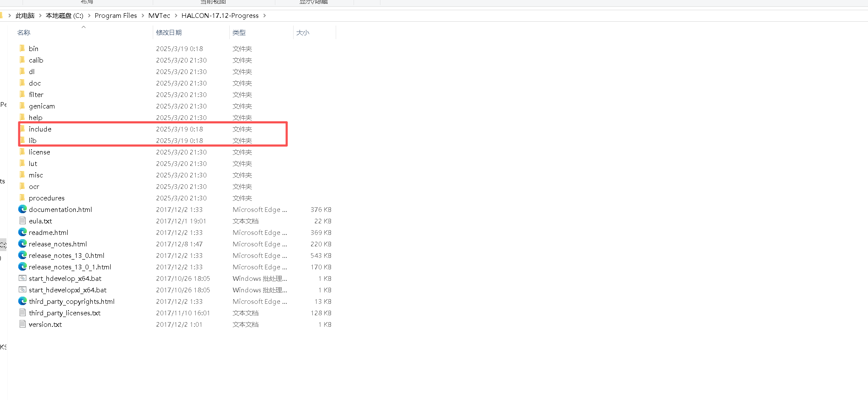Go to Program Files breadcrumb
The width and height of the screenshot is (868, 400).
click(116, 15)
